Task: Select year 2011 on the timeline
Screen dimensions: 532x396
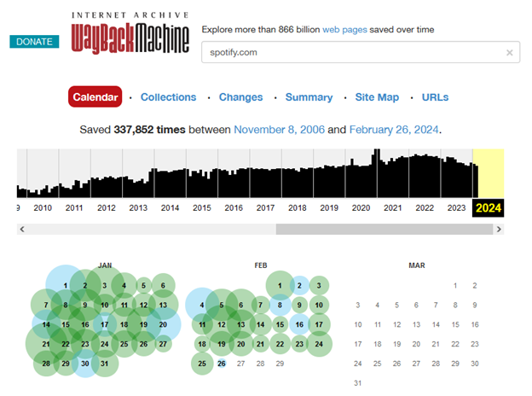Action: (x=74, y=208)
